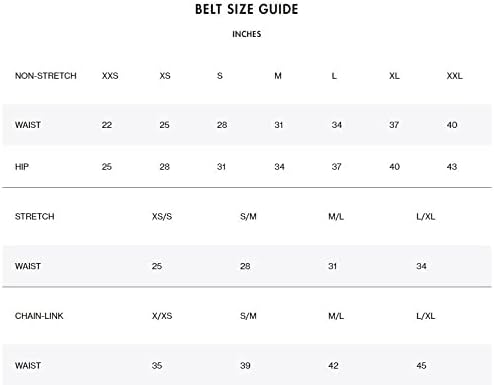Screen dimensions: 494x385
Task: Click the INCHES unit label
Action: coord(247,34)
